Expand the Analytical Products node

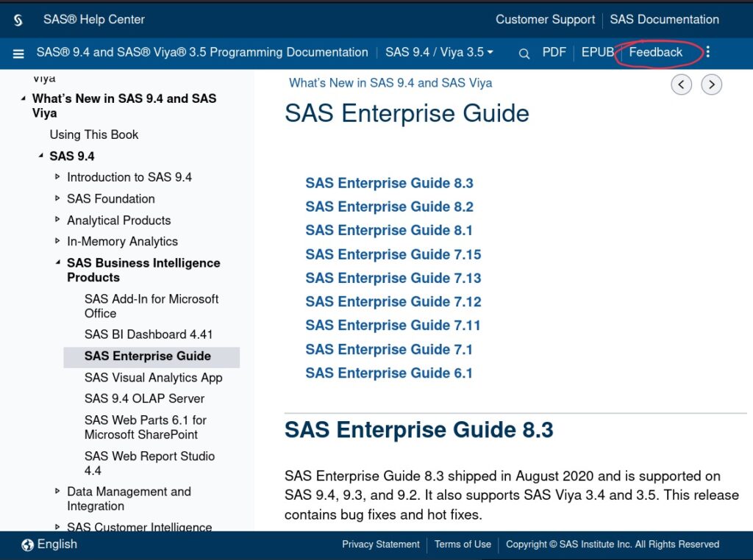click(57, 220)
